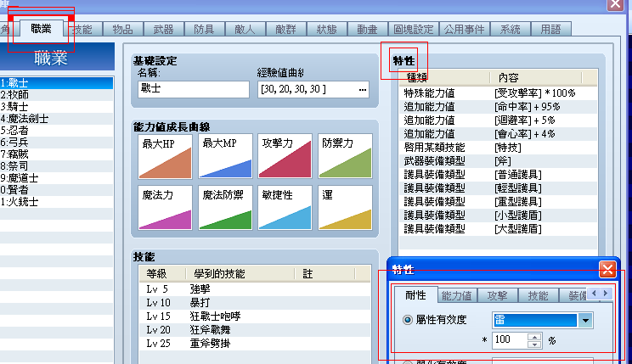Select class 7:竊賊 in the list
This screenshot has width=632, height=364.
point(56,154)
